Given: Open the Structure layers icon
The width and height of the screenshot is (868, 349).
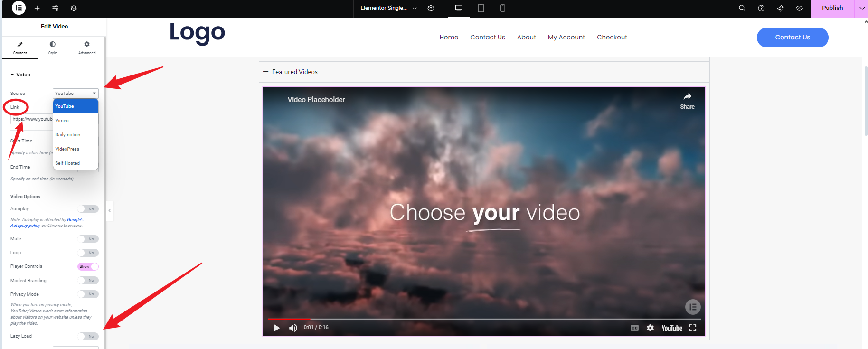Looking at the screenshot, I should coord(74,8).
